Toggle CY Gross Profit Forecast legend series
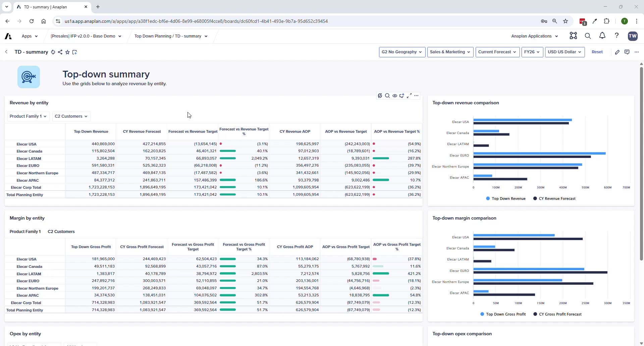The image size is (644, 346). point(557,314)
